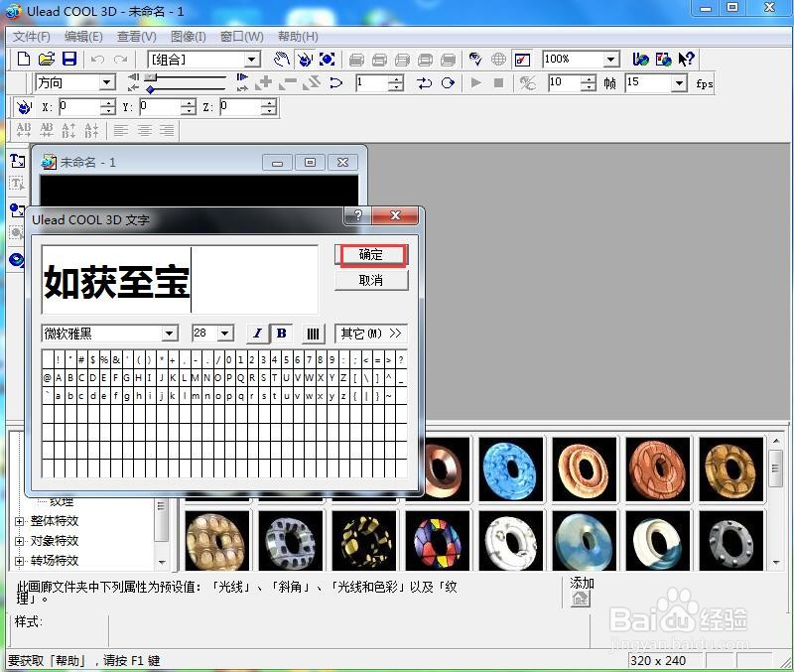Toggle vertical text button in dialog
The width and height of the screenshot is (794, 672).
pos(313,334)
